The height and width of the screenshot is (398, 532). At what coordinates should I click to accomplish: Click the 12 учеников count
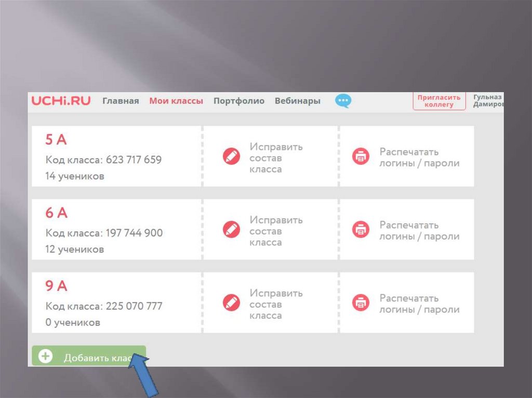click(x=75, y=249)
